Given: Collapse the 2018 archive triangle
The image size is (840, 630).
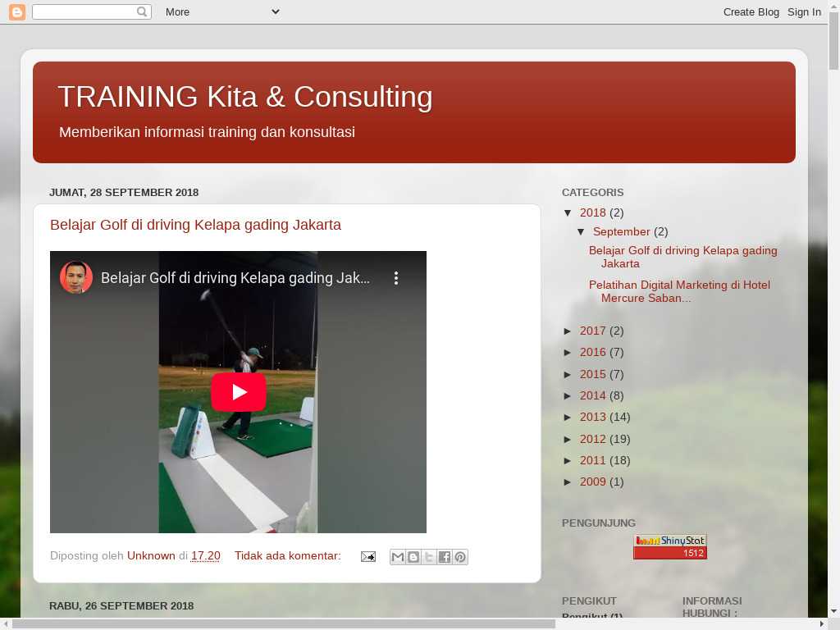Looking at the screenshot, I should click(568, 212).
